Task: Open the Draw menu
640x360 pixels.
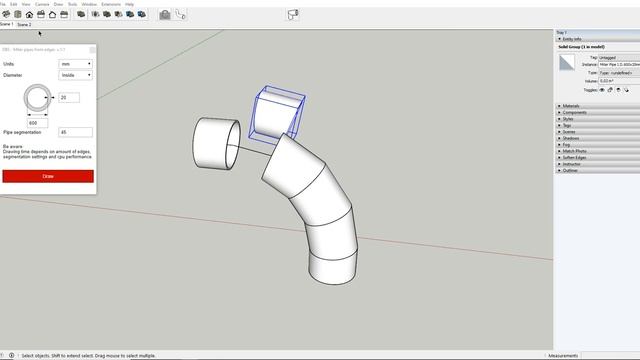Action: pyautogui.click(x=58, y=4)
